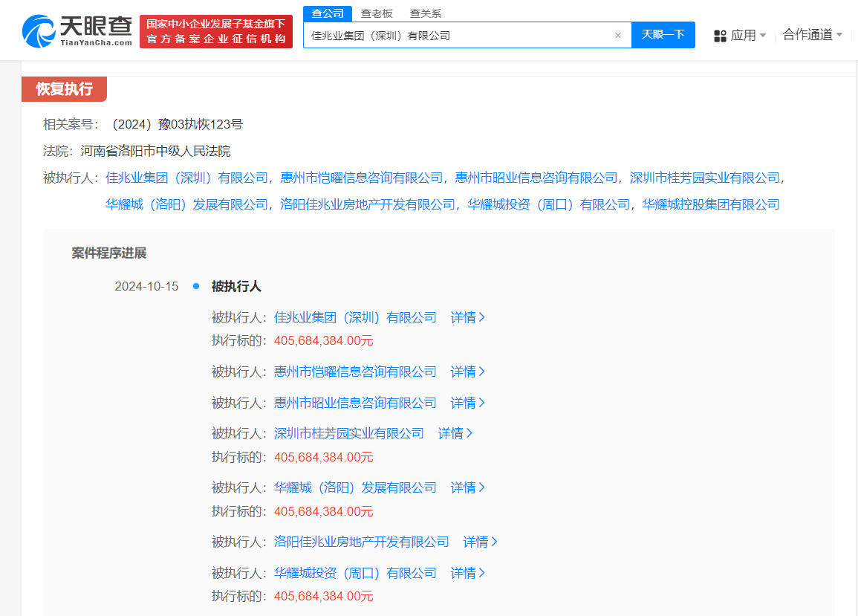
Task: Select the 查公司 tab
Action: [x=327, y=13]
